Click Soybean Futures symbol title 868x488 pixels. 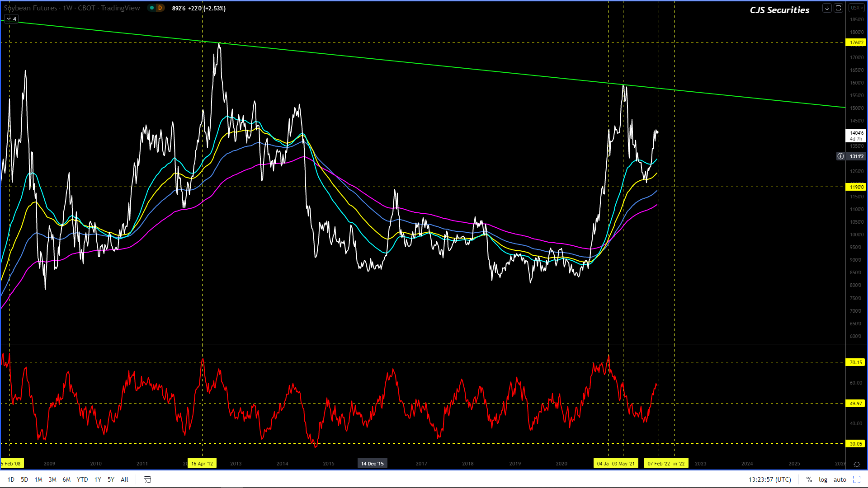click(x=31, y=8)
